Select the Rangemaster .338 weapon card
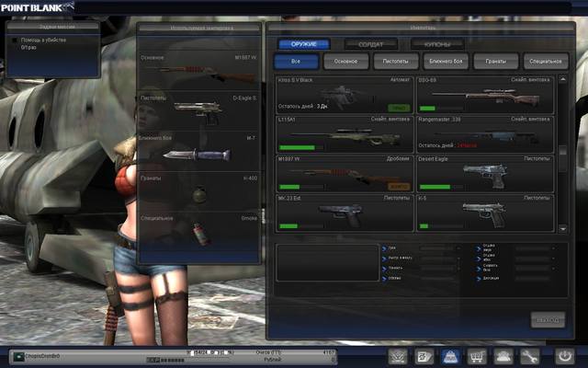This screenshot has width=588, height=368. point(485,134)
